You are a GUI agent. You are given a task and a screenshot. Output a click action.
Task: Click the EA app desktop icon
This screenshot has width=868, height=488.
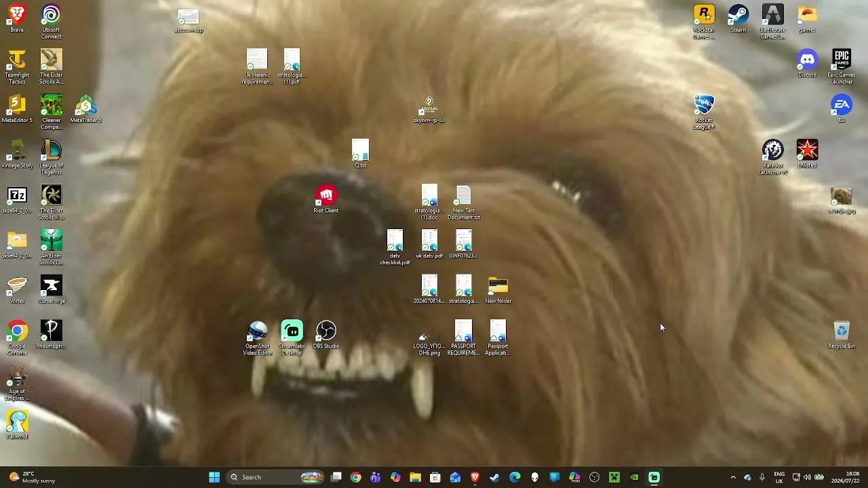842,109
